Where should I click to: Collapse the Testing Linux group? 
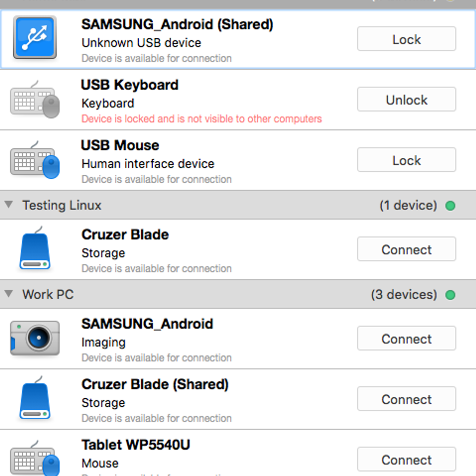click(x=9, y=205)
